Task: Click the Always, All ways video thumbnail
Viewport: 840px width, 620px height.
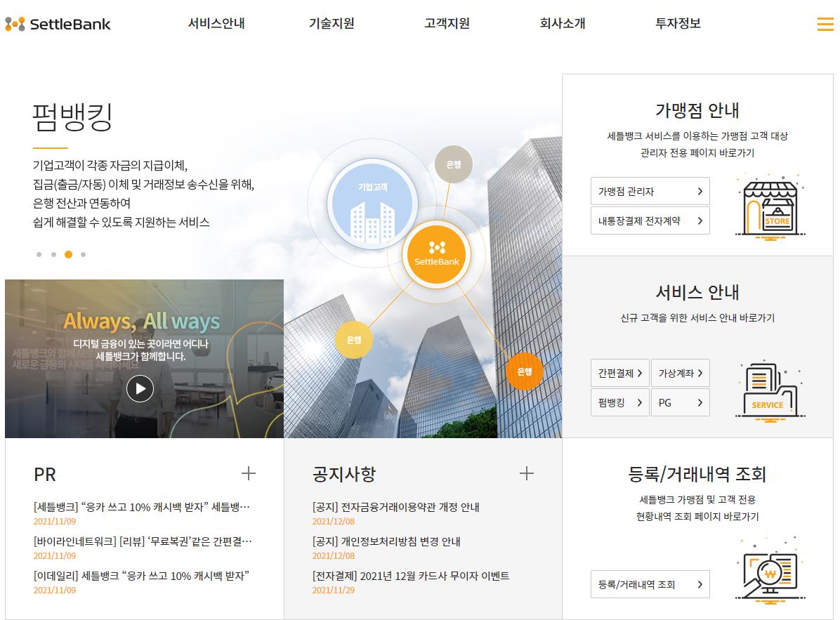Action: click(144, 359)
